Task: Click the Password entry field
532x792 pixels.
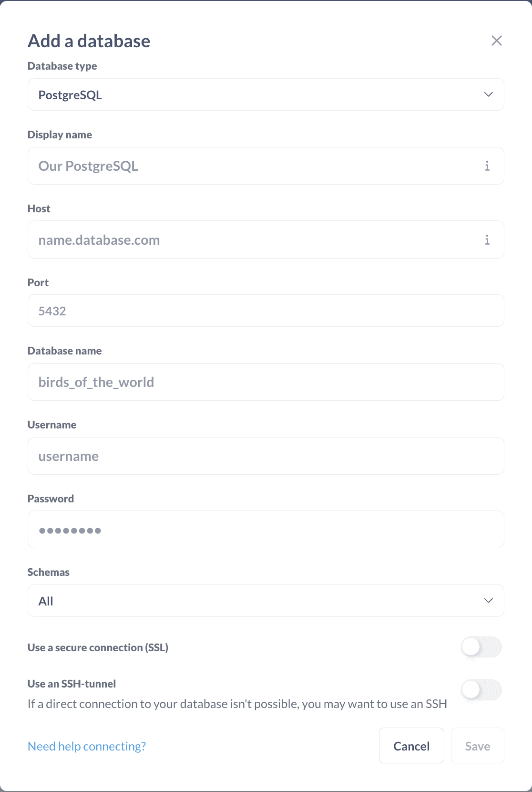Action: [x=266, y=530]
